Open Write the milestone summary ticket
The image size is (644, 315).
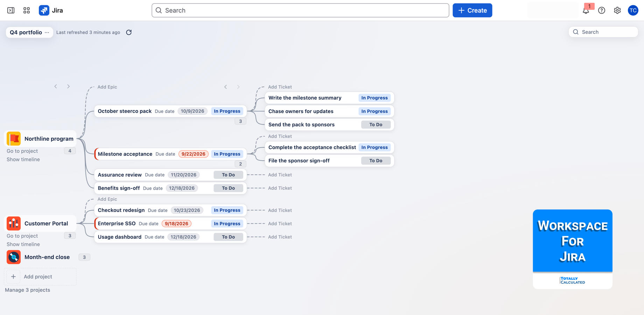pos(329,98)
